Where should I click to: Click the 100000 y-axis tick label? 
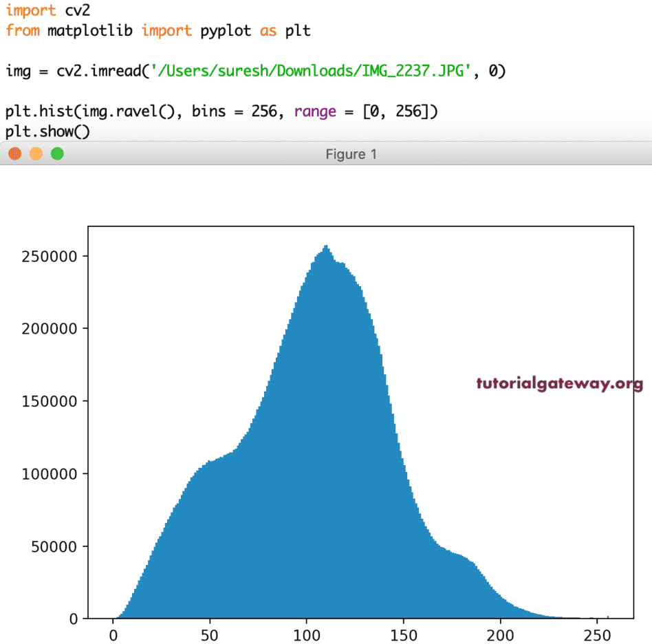tap(50, 474)
